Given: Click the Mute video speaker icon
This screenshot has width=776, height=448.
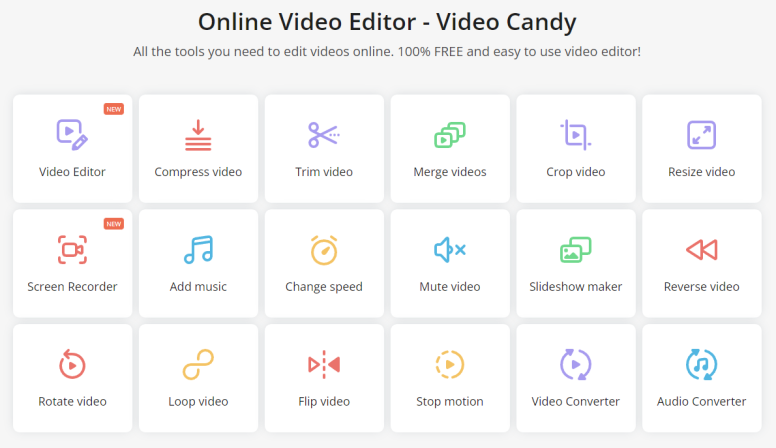Looking at the screenshot, I should pos(450,249).
